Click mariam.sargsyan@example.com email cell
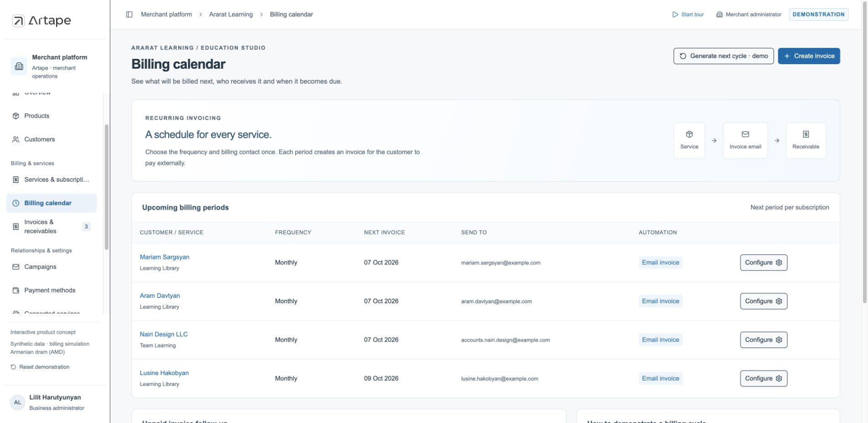 click(x=501, y=263)
